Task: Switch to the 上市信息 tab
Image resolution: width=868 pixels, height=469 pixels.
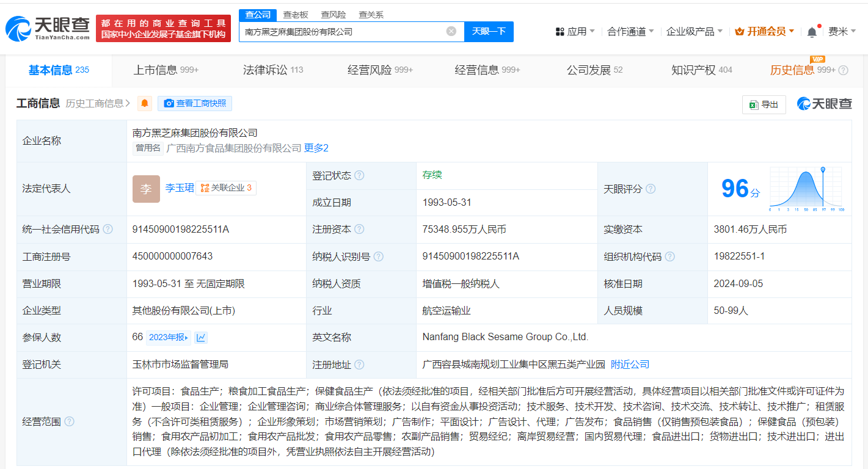Action: pyautogui.click(x=166, y=70)
